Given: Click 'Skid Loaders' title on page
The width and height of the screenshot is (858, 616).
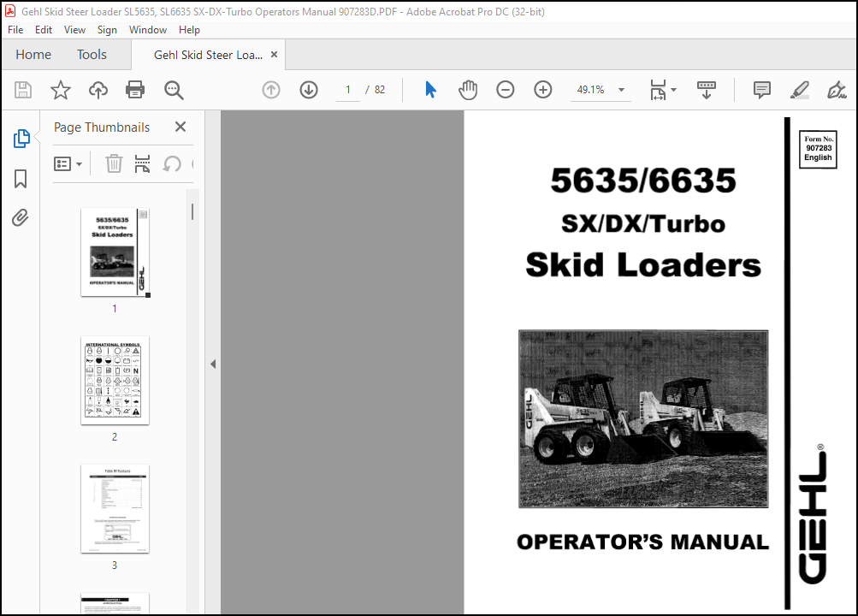Looking at the screenshot, I should pos(643,264).
